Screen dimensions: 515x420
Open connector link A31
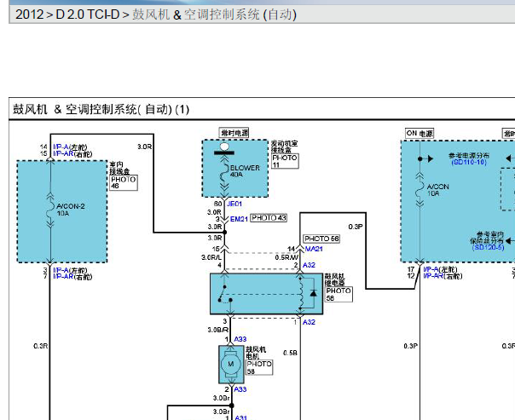pos(240,417)
